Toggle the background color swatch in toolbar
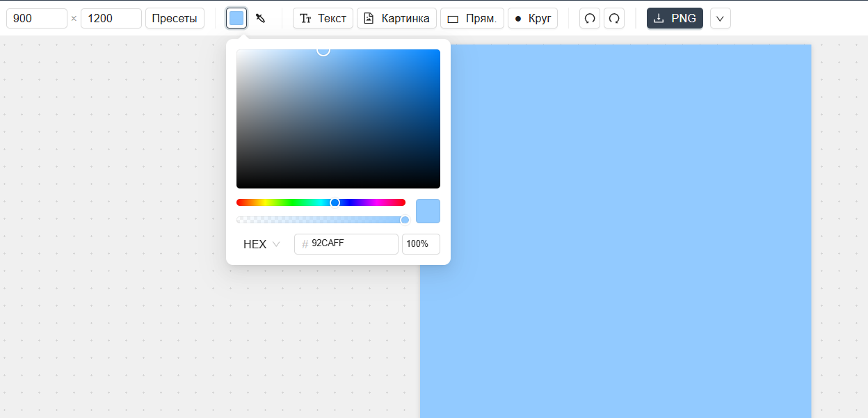This screenshot has height=418, width=868. tap(236, 18)
